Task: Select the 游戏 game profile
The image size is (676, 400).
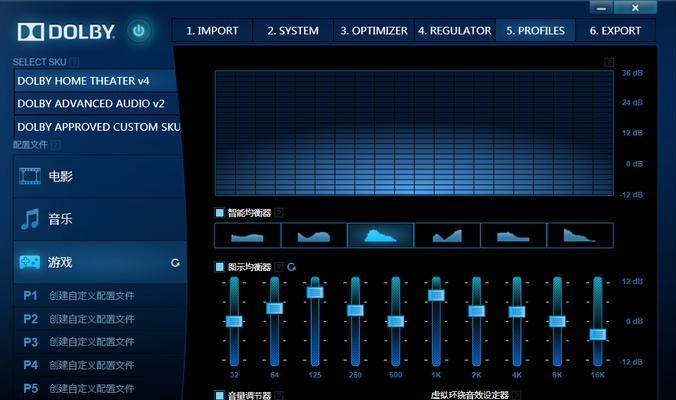Action: [x=100, y=262]
